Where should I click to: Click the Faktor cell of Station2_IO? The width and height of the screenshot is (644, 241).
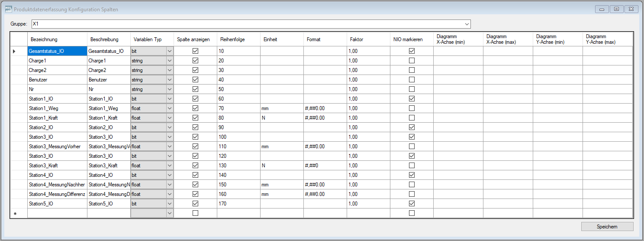pos(368,127)
